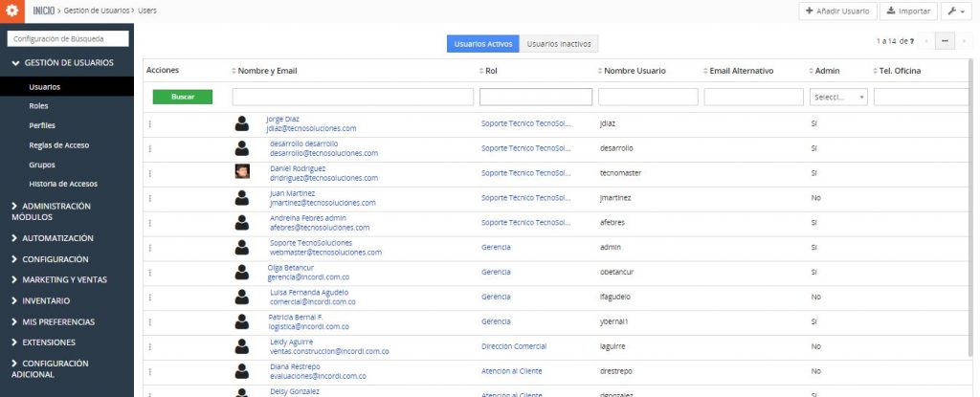The height and width of the screenshot is (397, 980).
Task: Click the orange gear app icon
Action: tap(12, 11)
